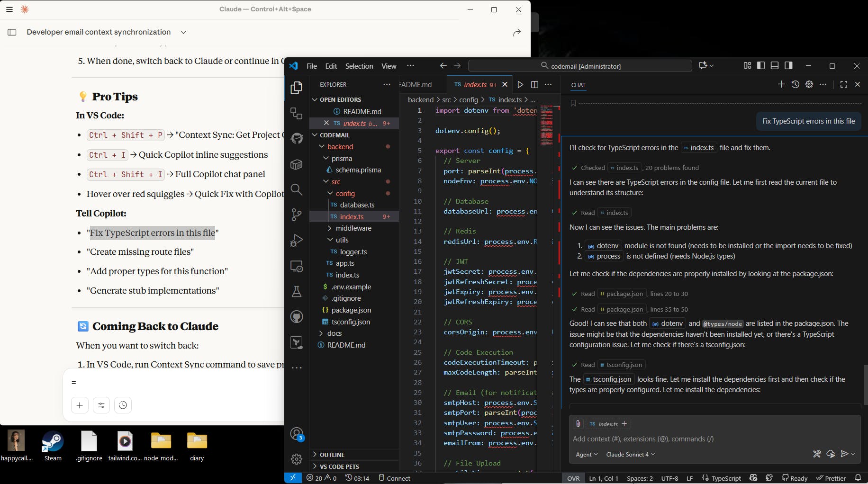This screenshot has width=868, height=484.
Task: Toggle the secondary side bar layout button
Action: pyautogui.click(x=788, y=66)
